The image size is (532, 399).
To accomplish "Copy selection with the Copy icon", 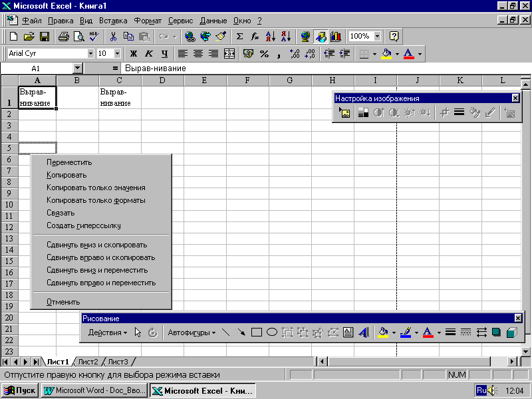I will 128,37.
